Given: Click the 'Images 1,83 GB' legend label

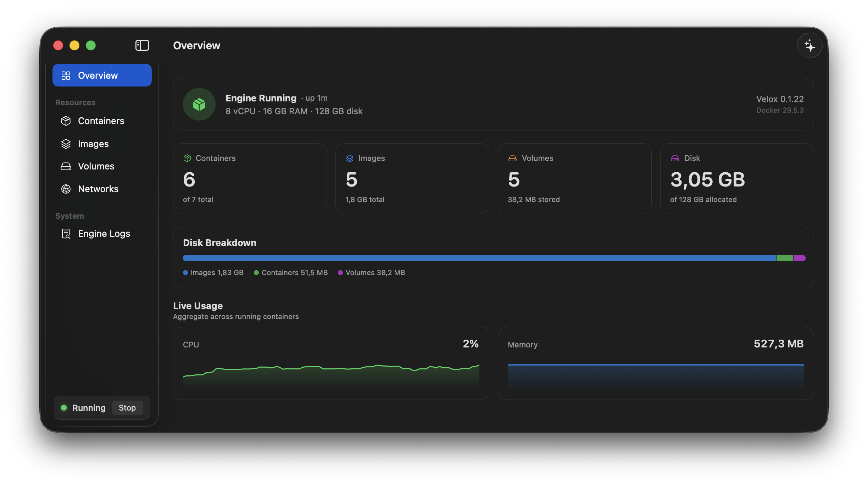Looking at the screenshot, I should 217,273.
